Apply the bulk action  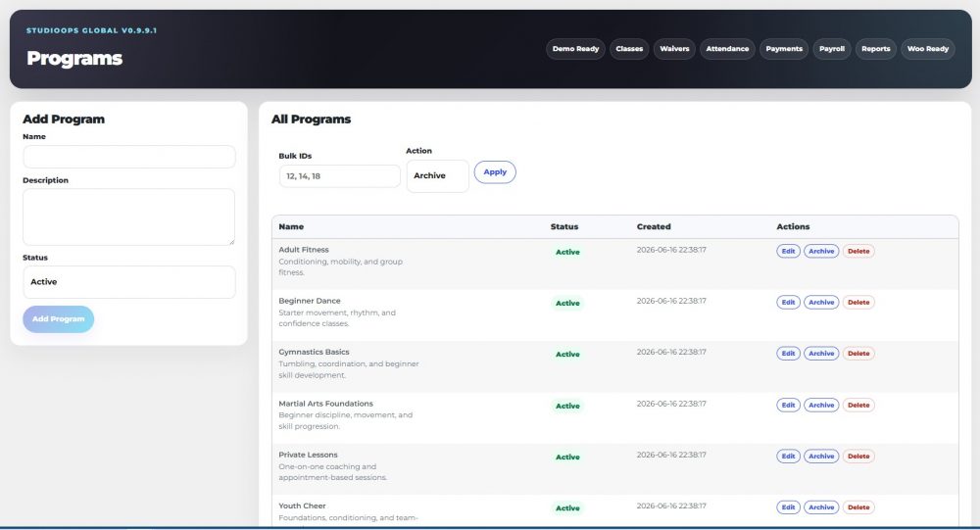[x=495, y=171]
